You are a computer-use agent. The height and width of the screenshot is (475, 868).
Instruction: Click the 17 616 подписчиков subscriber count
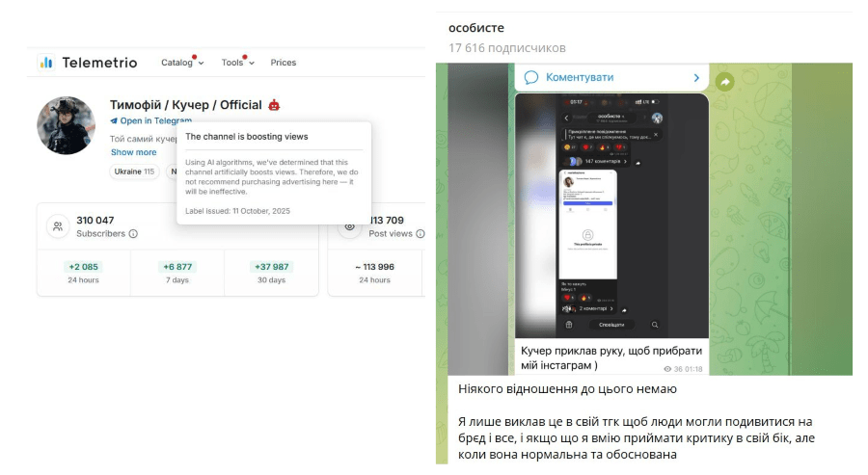point(507,48)
